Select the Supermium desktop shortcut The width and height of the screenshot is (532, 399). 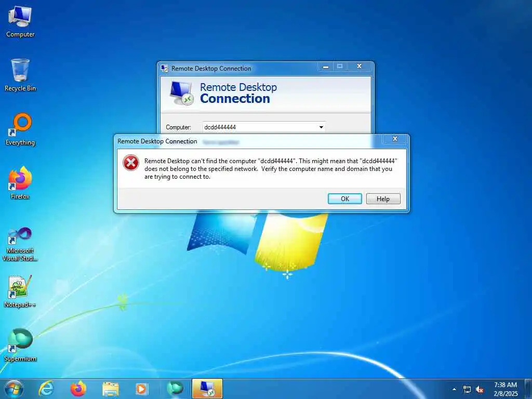(20, 345)
